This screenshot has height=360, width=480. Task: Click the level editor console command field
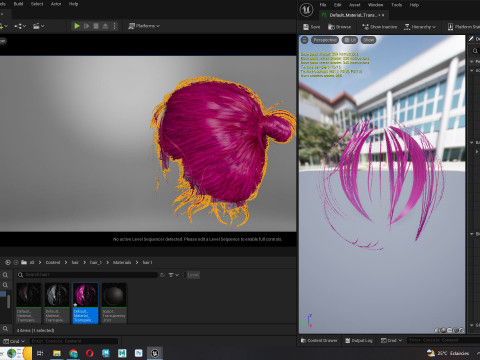pos(74,341)
